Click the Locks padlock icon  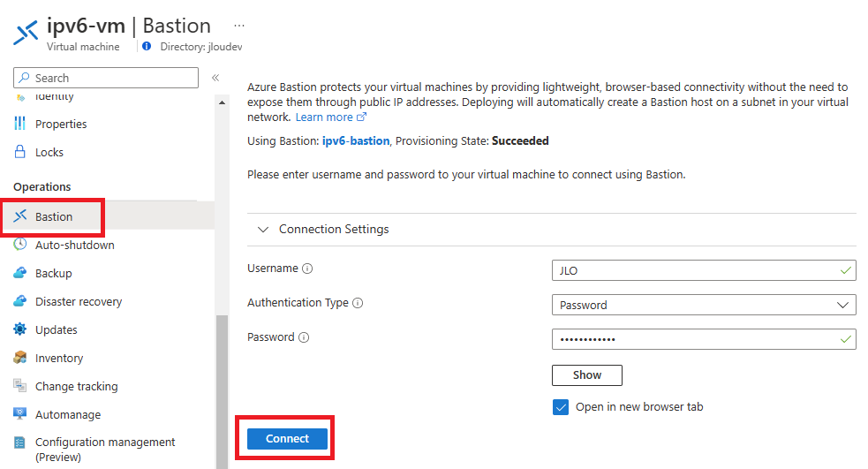[x=20, y=152]
